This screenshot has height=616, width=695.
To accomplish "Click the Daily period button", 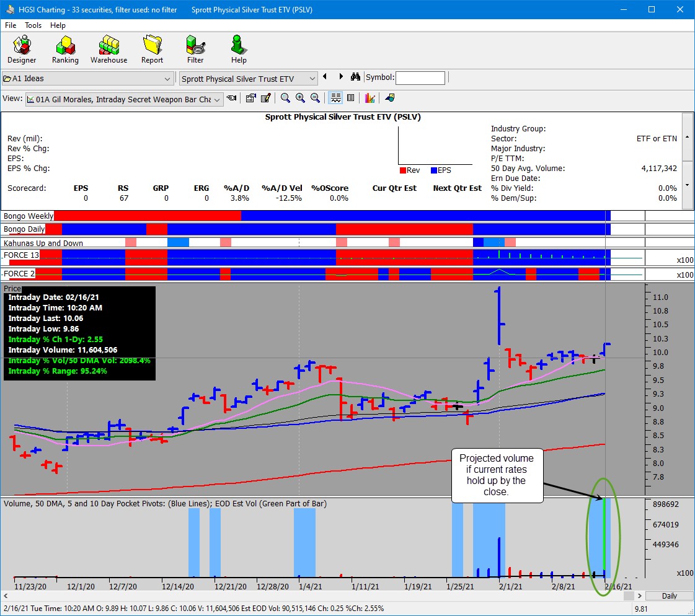I will click(x=670, y=596).
